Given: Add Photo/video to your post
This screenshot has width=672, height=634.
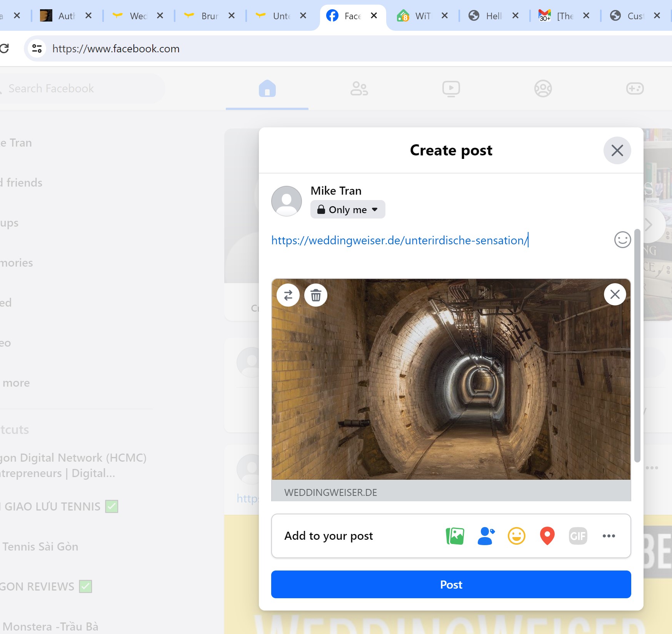Looking at the screenshot, I should (455, 536).
